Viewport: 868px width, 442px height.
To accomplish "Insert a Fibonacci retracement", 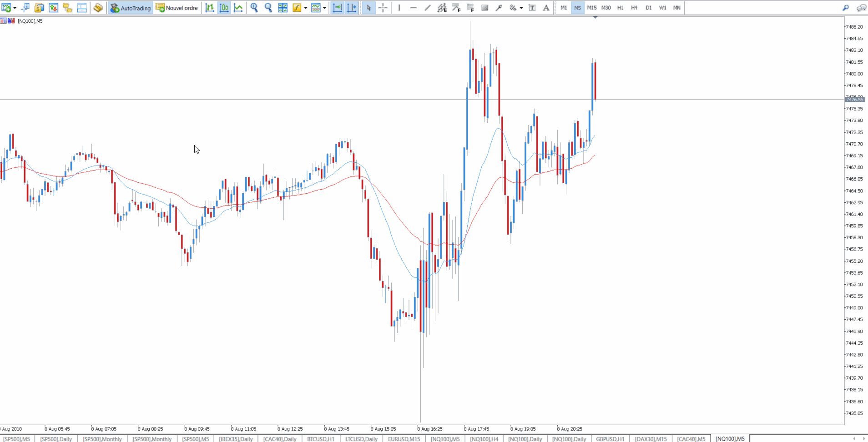I will click(456, 8).
